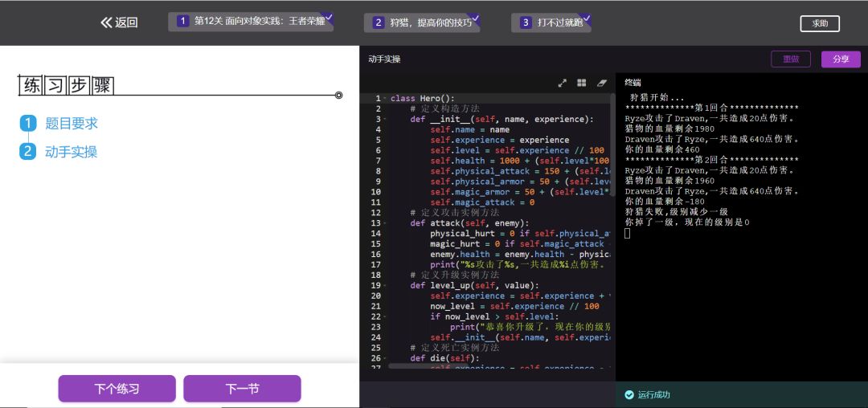This screenshot has width=868, height=408.
Task: Click the 分享 share button
Action: pyautogui.click(x=841, y=59)
